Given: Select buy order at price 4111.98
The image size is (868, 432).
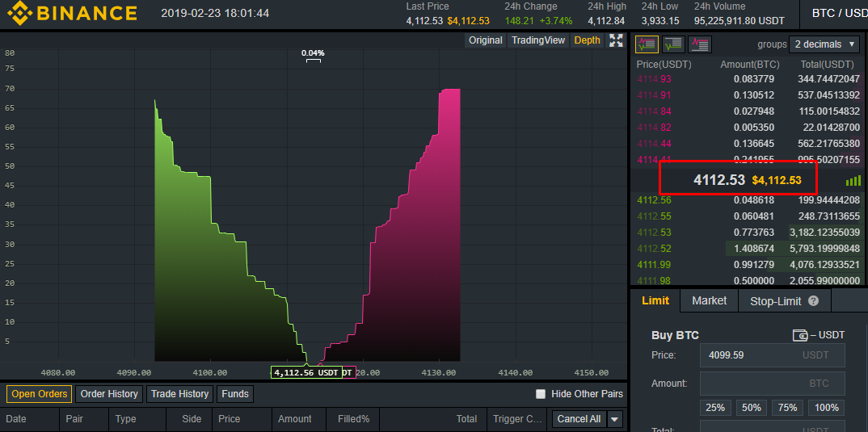Looking at the screenshot, I should pyautogui.click(x=749, y=280).
